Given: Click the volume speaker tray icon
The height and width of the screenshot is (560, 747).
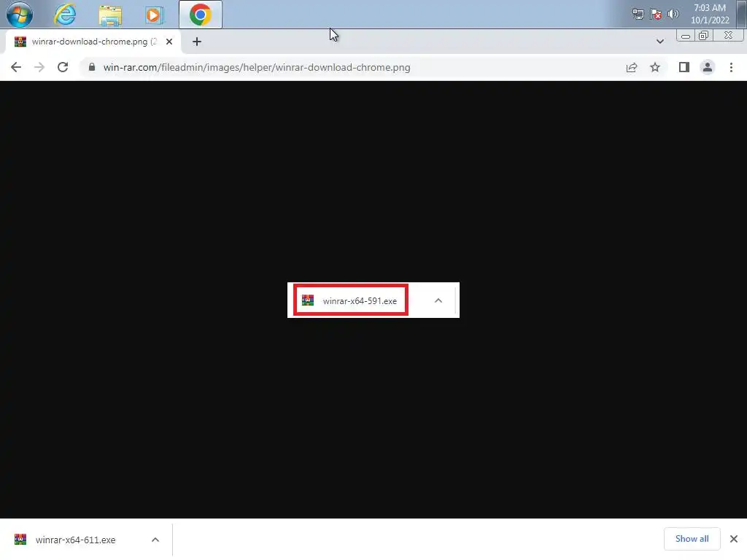Looking at the screenshot, I should tap(673, 14).
